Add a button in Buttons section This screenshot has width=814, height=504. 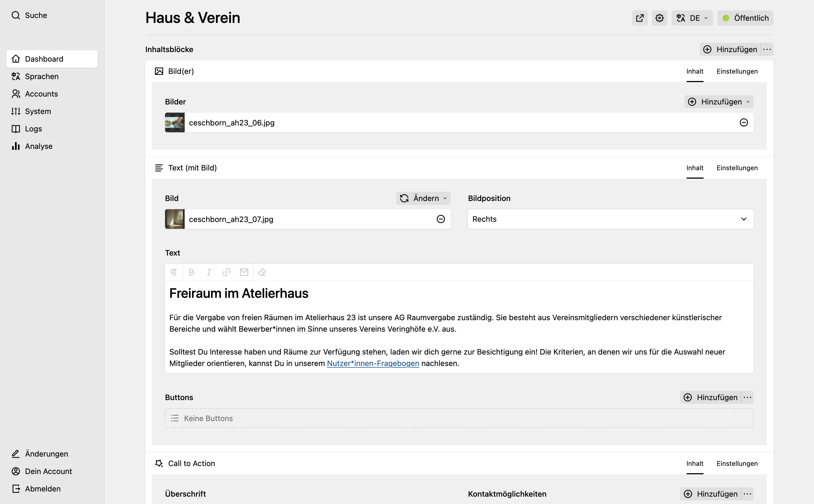pyautogui.click(x=710, y=397)
